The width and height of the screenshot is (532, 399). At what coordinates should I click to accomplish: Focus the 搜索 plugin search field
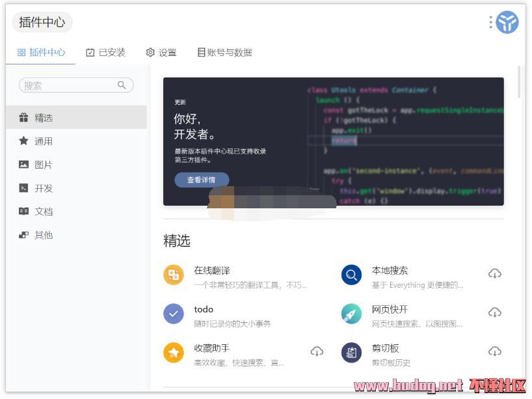(76, 85)
